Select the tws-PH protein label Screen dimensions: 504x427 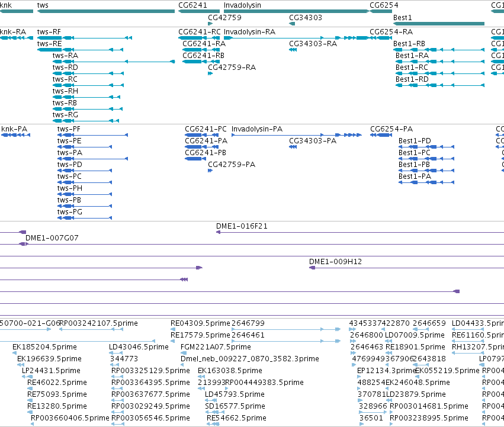70,188
